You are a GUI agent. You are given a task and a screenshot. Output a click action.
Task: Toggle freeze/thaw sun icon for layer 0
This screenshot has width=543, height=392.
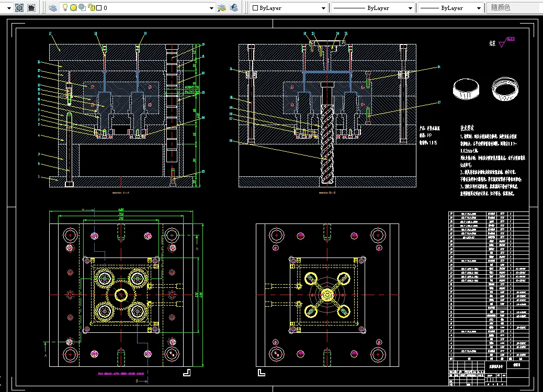(x=74, y=8)
